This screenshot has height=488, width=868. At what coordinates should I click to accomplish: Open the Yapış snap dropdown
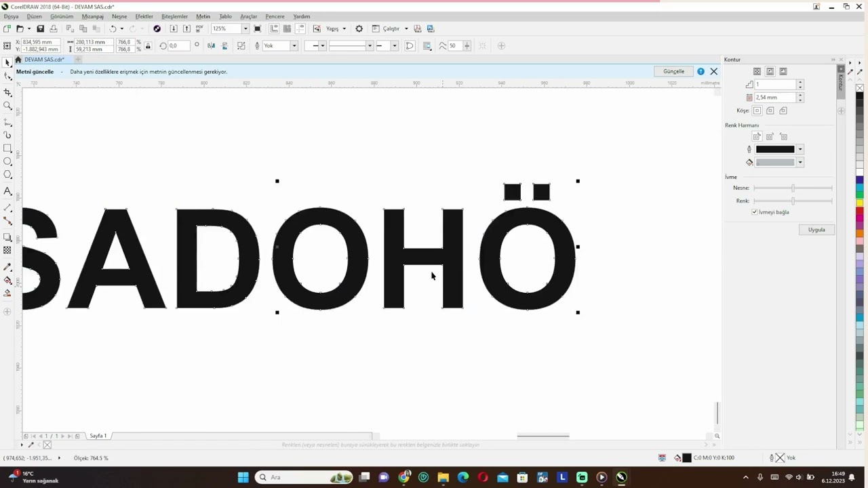[x=344, y=28]
